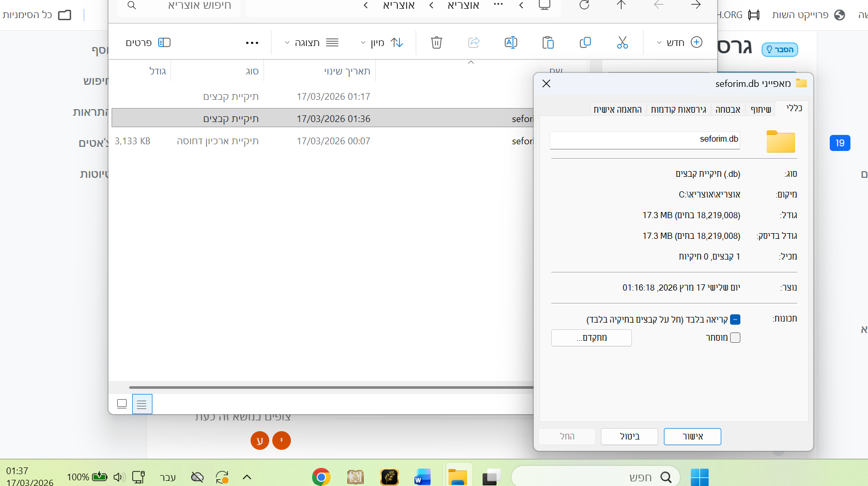Click the taskbar search field (חפש)
This screenshot has width=868, height=486.
595,477
